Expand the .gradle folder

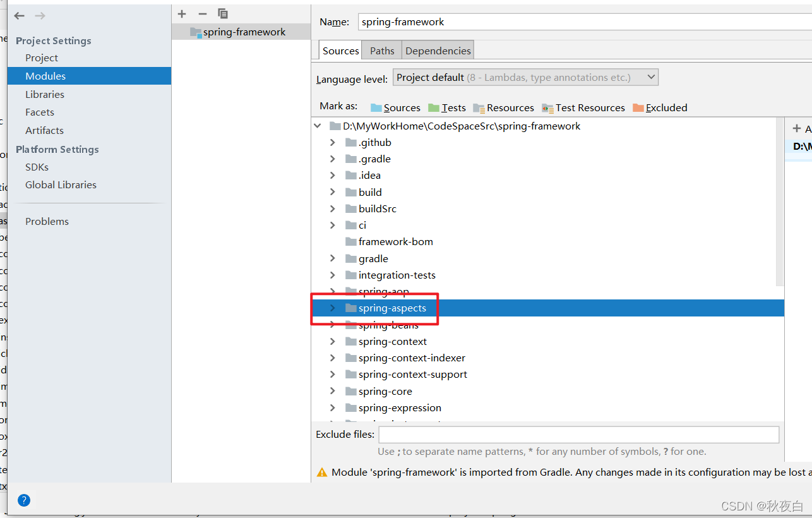[x=333, y=159]
